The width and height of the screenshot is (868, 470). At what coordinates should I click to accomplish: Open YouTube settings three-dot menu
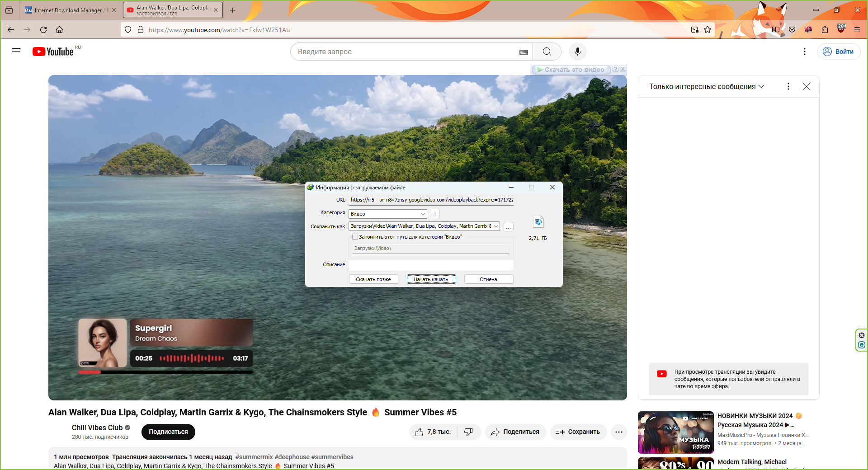pos(805,52)
